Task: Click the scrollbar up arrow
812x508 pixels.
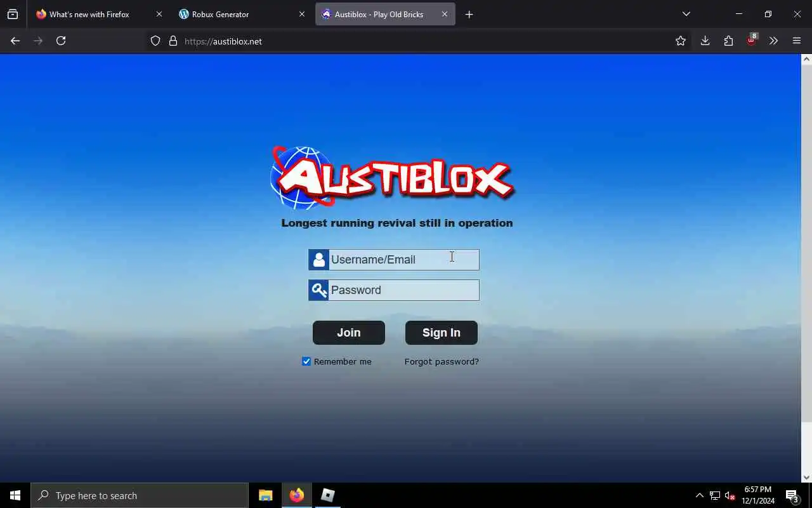Action: coord(806,59)
